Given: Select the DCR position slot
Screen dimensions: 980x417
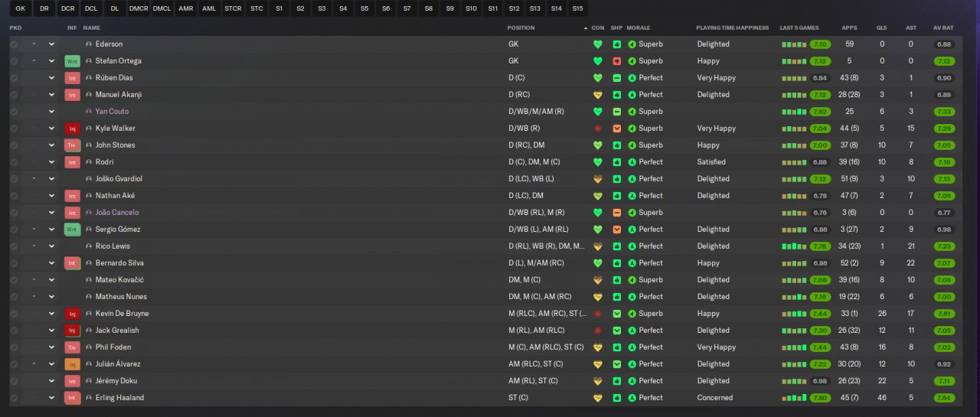Looking at the screenshot, I should (68, 9).
